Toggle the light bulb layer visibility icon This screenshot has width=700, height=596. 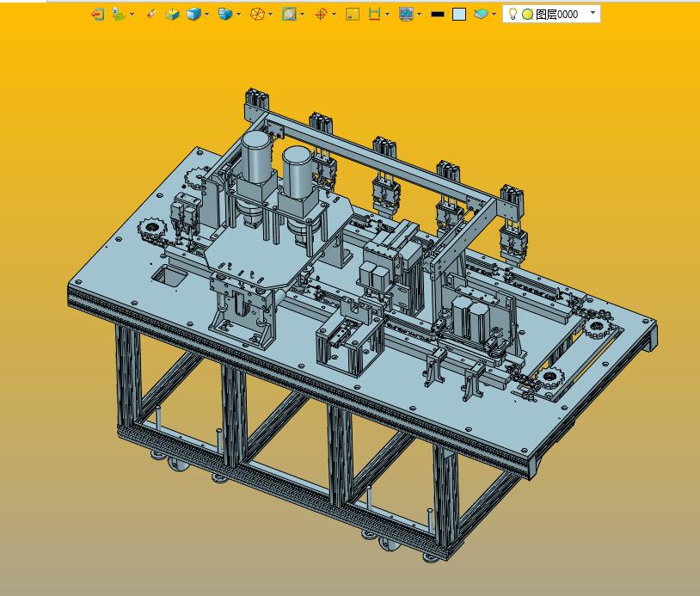(513, 15)
